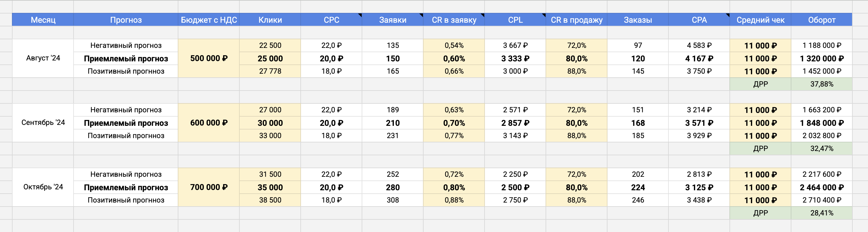Click the "Оборот" column header
Viewport: 868px width, 232px height.
[821, 20]
